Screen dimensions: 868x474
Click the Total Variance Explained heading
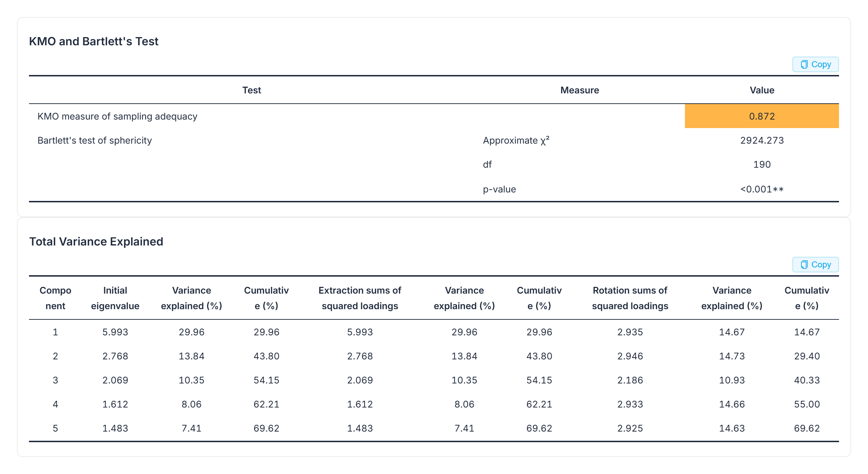point(96,242)
